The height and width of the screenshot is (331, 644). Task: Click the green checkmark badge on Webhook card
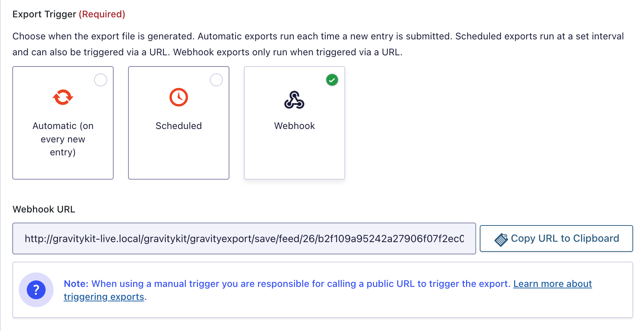tap(332, 80)
